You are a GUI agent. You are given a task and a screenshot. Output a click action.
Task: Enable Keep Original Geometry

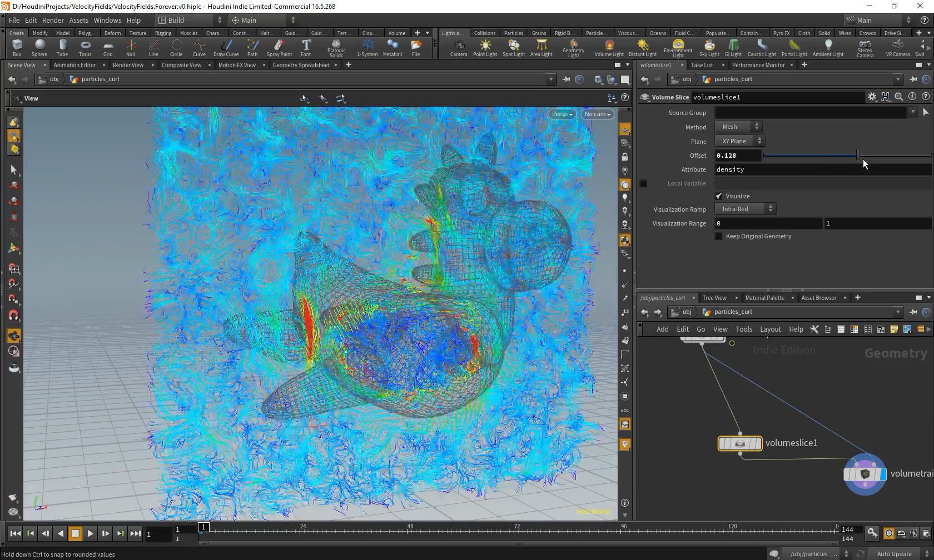pyautogui.click(x=719, y=237)
